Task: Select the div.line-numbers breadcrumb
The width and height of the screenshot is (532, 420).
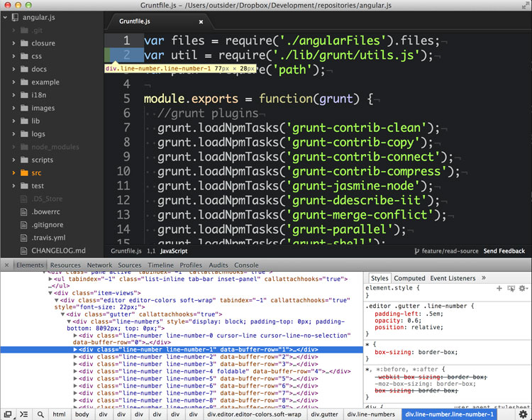Action: click(371, 414)
